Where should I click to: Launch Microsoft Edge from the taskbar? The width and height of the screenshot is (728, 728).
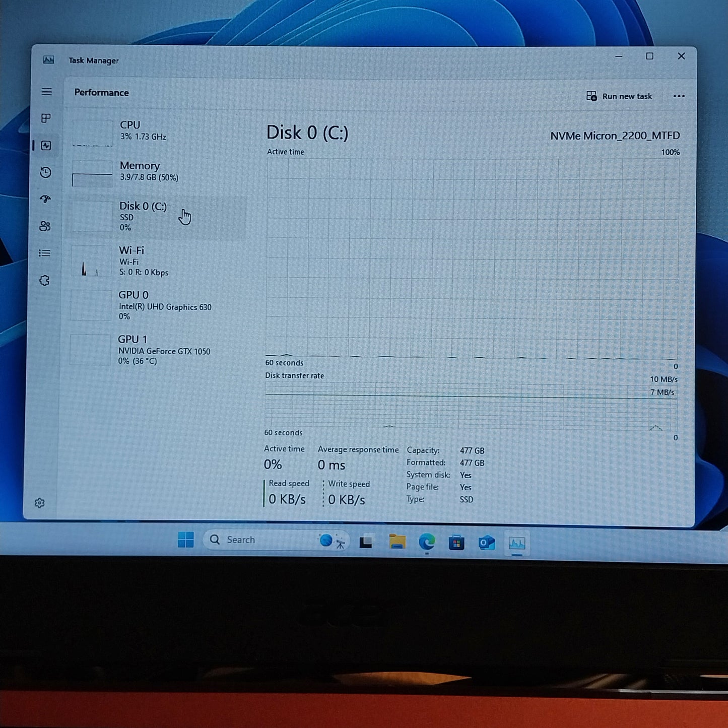click(x=427, y=542)
